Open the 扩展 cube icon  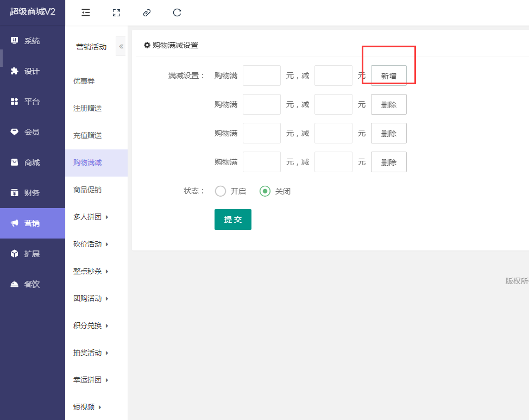coord(14,254)
